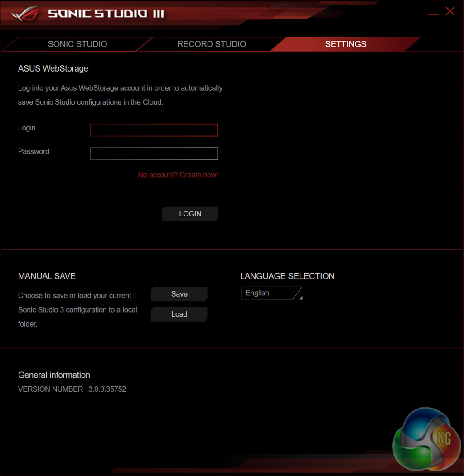464x476 pixels.
Task: Minimize the Sonic Studio III window
Action: pos(433,14)
